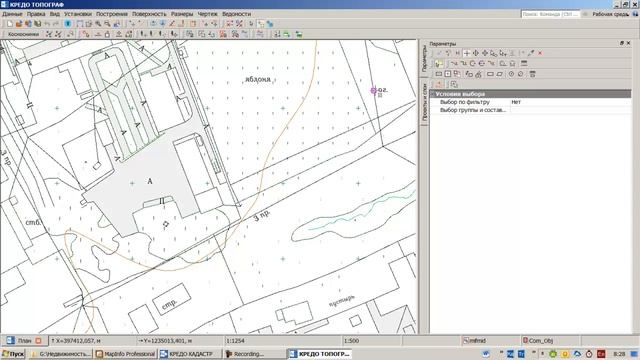
Task: Click the New document icon
Action: click(x=9, y=24)
